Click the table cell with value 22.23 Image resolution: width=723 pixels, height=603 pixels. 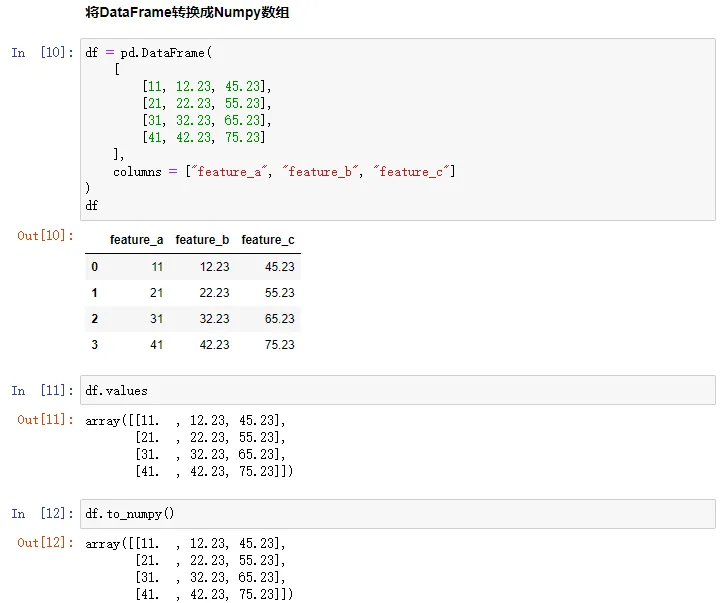214,293
